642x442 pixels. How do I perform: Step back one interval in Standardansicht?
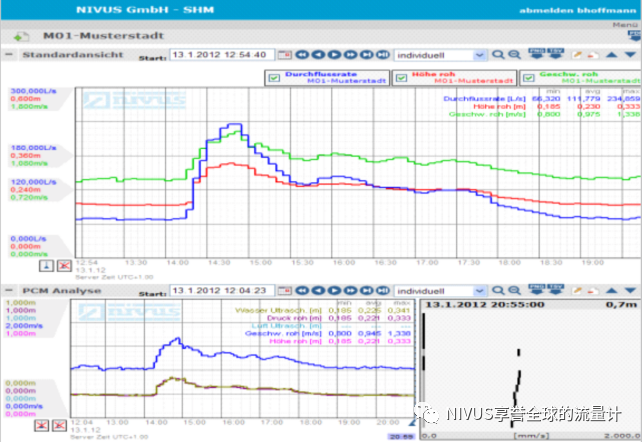click(318, 54)
